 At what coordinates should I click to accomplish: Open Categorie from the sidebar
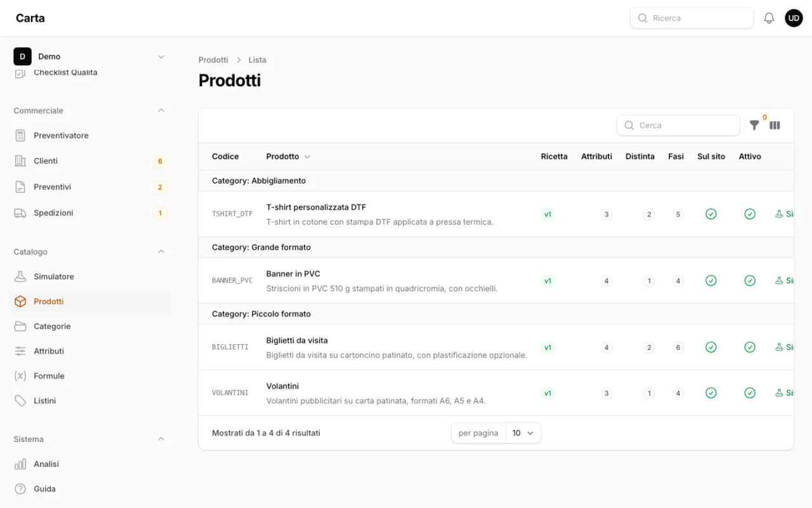pos(89,326)
